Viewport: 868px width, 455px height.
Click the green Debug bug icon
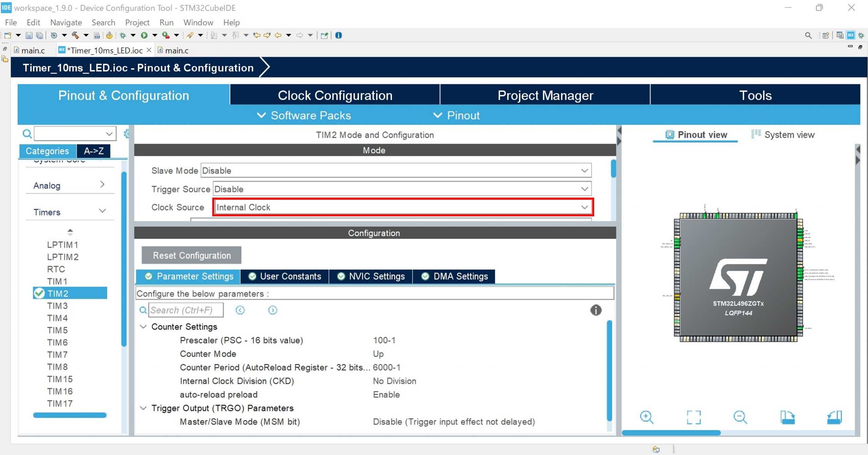123,35
